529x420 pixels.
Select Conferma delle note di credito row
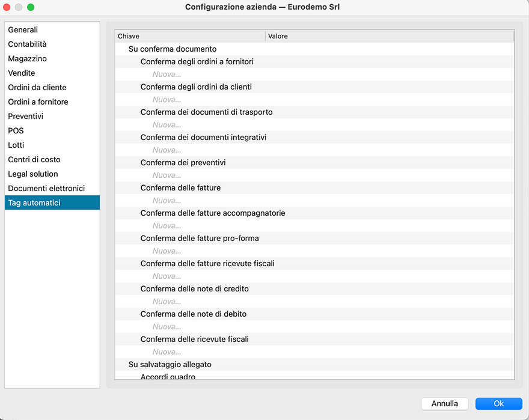(x=194, y=288)
